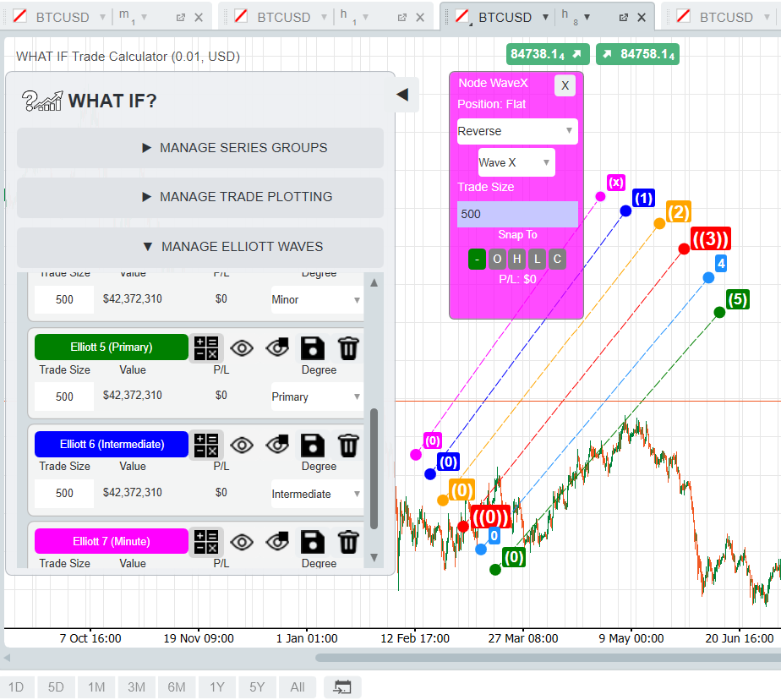Save the Elliott 7 (Minute) wave series

(x=313, y=542)
